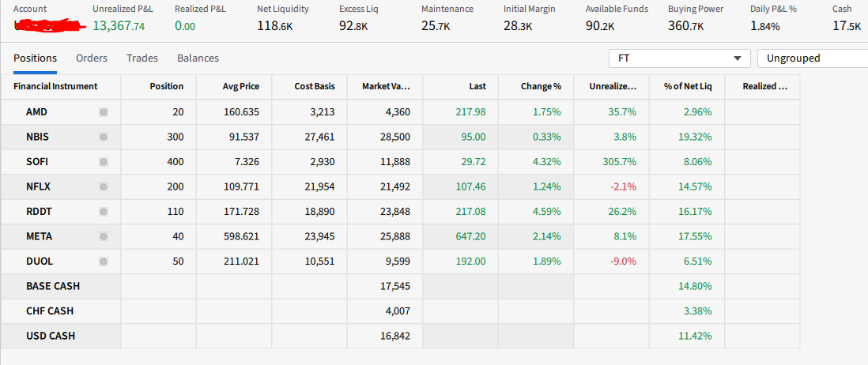The height and width of the screenshot is (365, 868).
Task: Click the info icon next to NFLX
Action: click(103, 187)
